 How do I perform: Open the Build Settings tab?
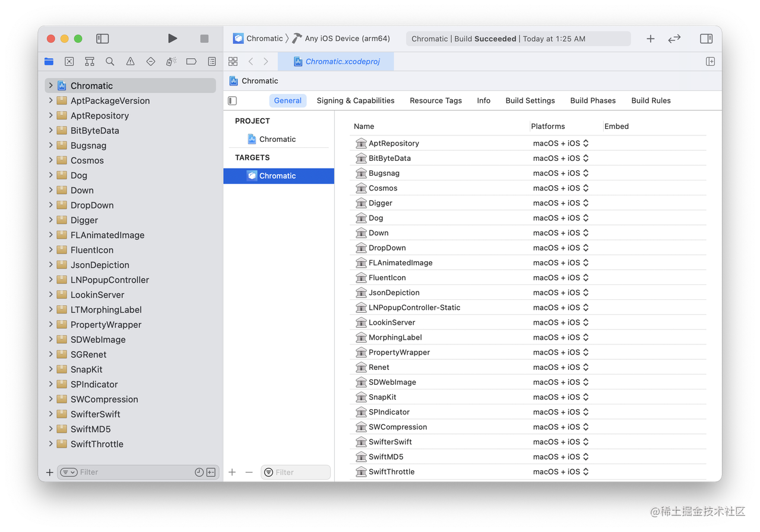[530, 101]
